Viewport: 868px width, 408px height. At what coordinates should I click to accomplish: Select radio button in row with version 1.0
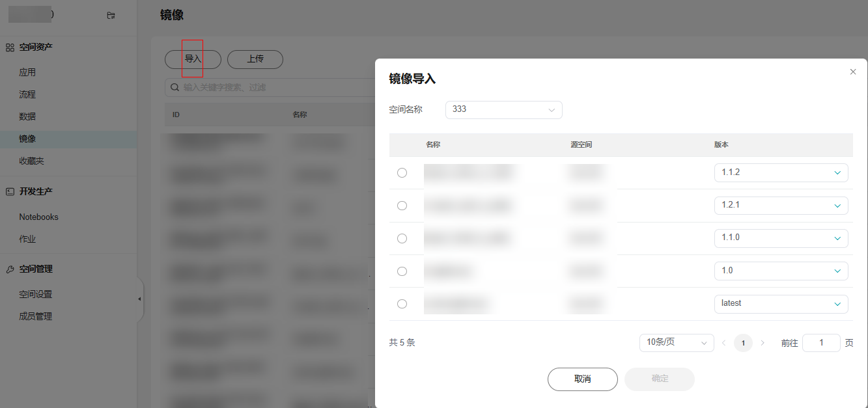click(x=402, y=271)
